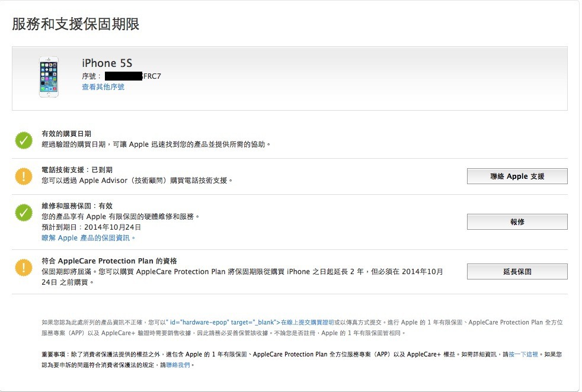Viewport: 582px width, 392px height.
Task: Click the 您可以透過 Apple Advisor description text
Action: coord(137,180)
